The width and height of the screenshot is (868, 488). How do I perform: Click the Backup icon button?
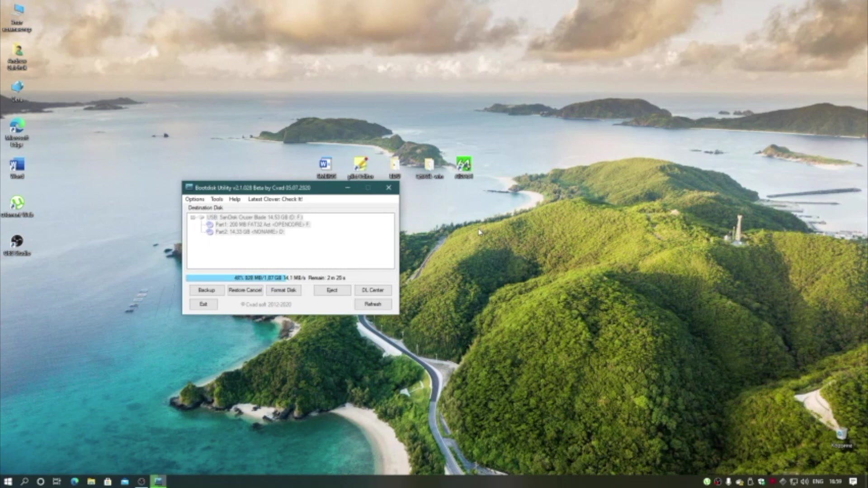coord(206,290)
